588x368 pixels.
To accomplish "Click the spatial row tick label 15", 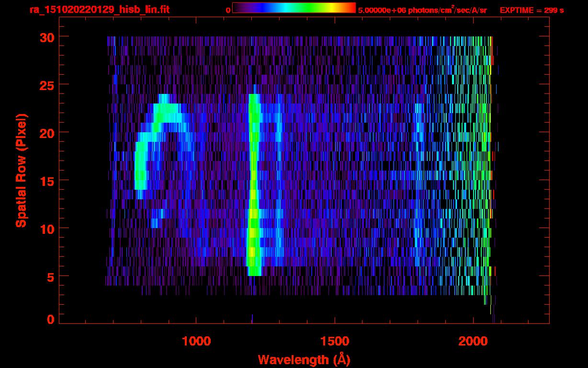I will click(47, 181).
